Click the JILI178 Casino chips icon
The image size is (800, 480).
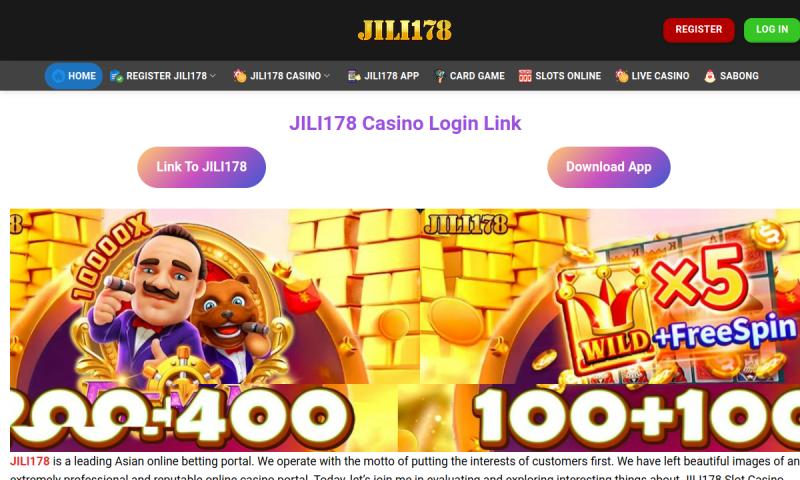click(240, 76)
